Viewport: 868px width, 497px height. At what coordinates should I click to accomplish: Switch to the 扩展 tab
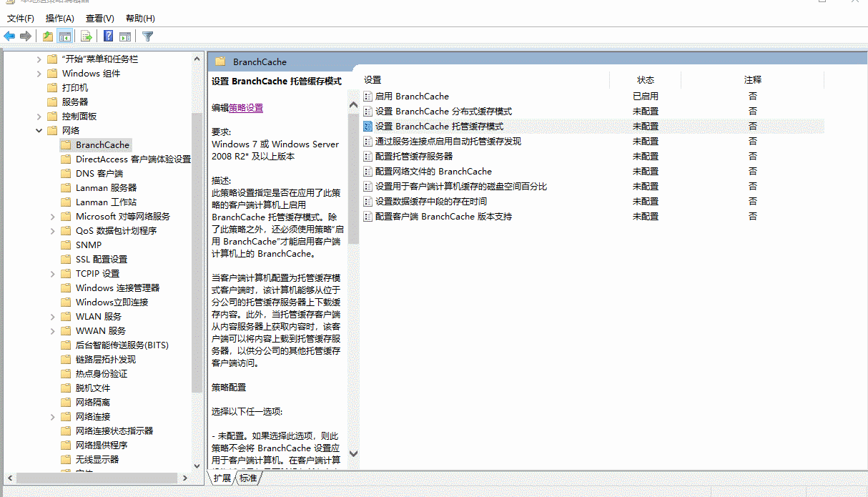click(x=222, y=478)
